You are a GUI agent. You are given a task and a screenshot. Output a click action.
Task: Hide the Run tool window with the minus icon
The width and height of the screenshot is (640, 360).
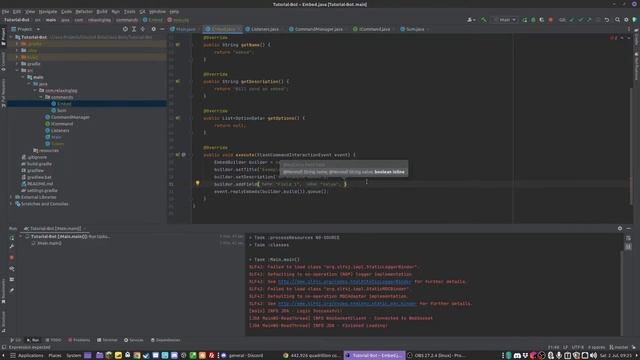click(629, 229)
